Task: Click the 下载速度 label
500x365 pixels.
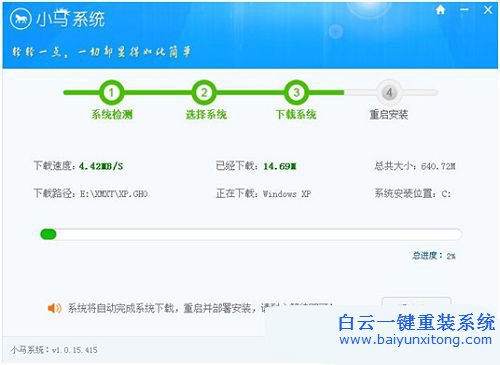Action: pyautogui.click(x=55, y=166)
